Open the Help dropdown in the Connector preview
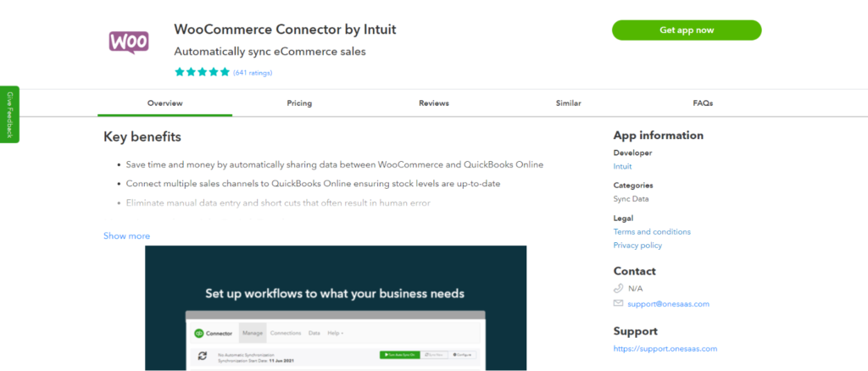 click(x=336, y=334)
